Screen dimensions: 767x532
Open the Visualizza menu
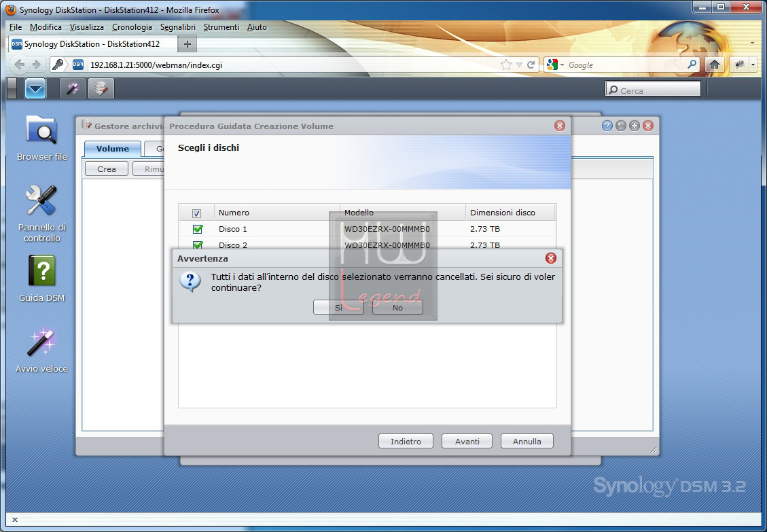pyautogui.click(x=86, y=27)
